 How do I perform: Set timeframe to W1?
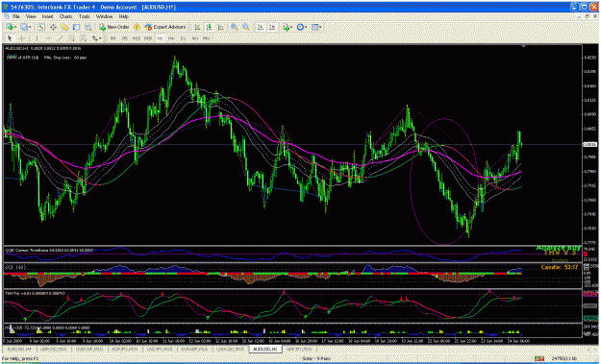(x=194, y=38)
